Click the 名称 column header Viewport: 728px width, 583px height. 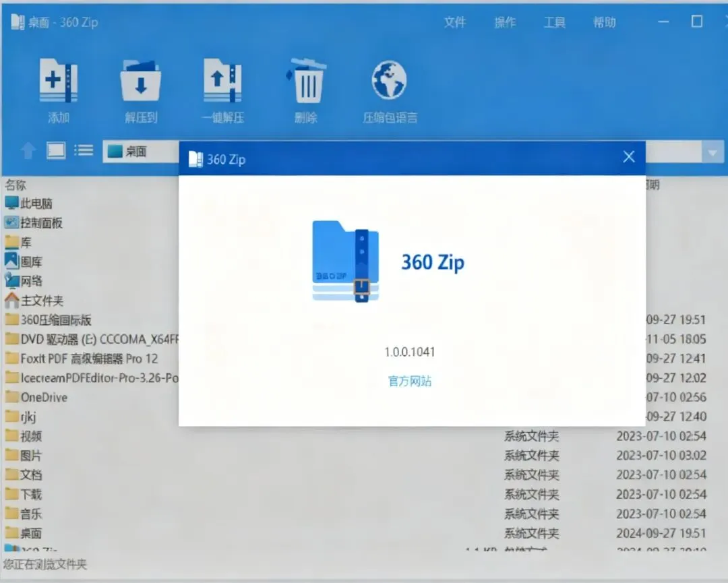click(x=16, y=185)
